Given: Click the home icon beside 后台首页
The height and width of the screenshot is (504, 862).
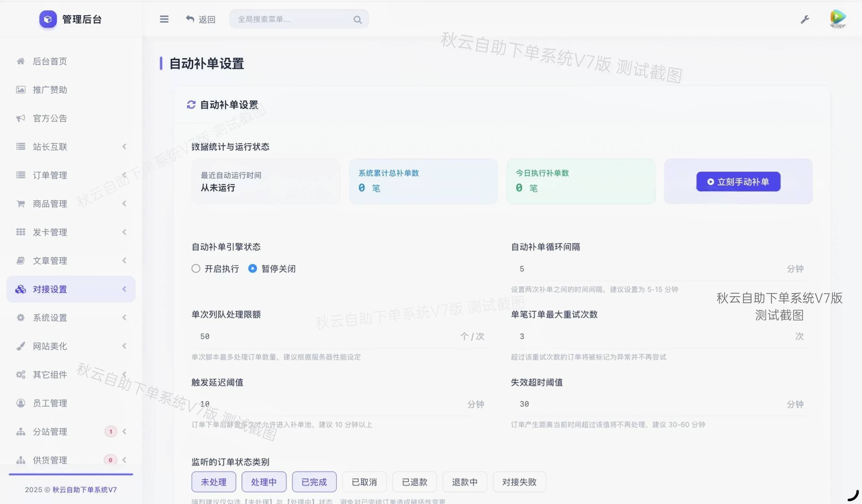Looking at the screenshot, I should tap(21, 61).
